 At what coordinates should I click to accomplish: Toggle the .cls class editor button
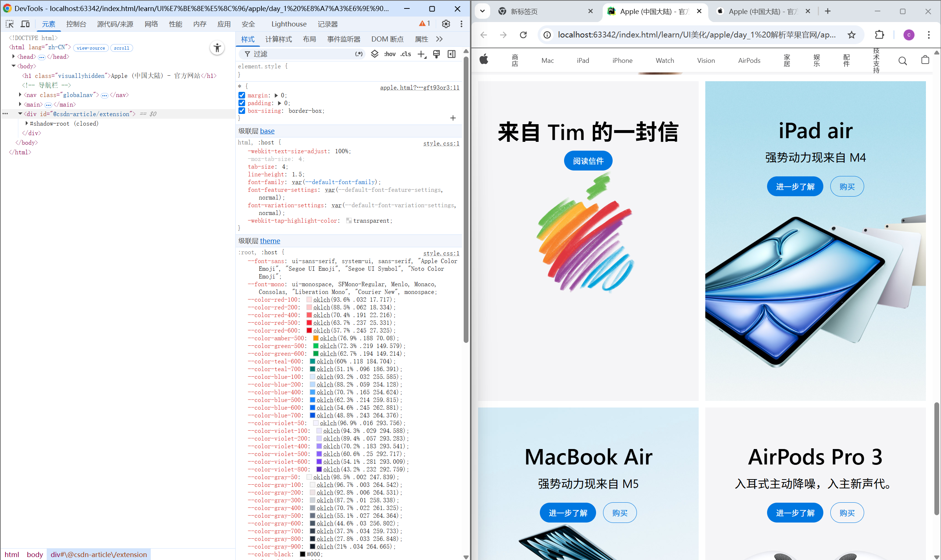[x=406, y=54]
